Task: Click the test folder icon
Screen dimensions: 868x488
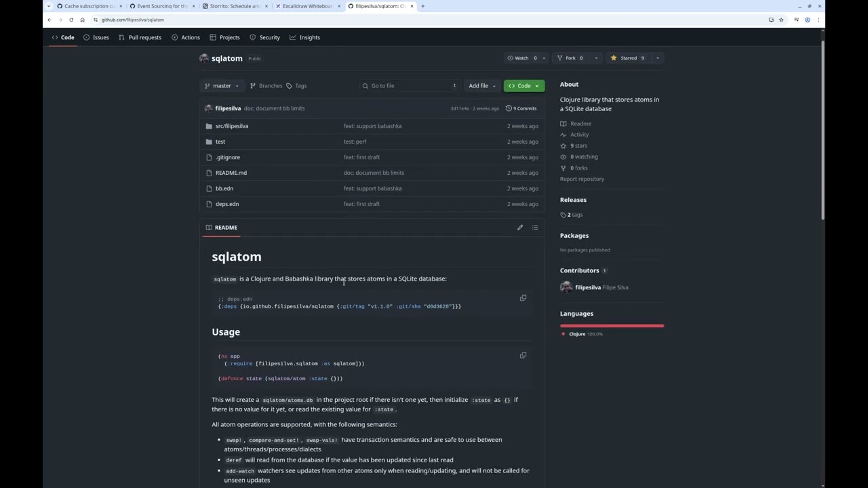Action: 209,142
